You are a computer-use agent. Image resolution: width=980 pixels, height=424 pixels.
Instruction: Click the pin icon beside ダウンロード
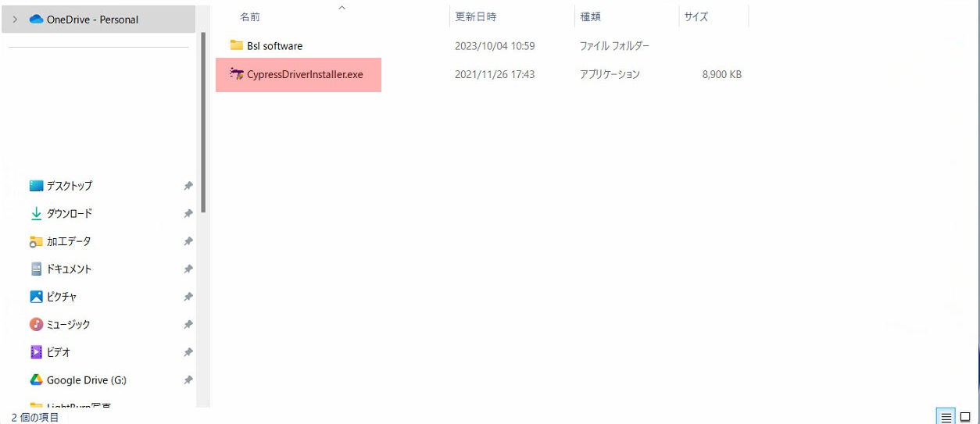click(x=188, y=213)
